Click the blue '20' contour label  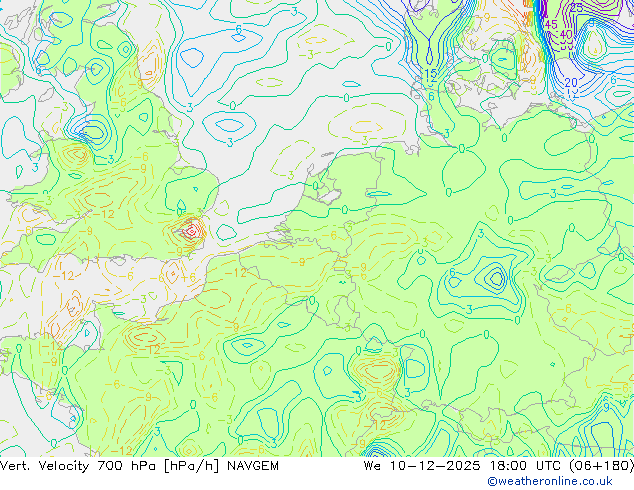pos(571,83)
